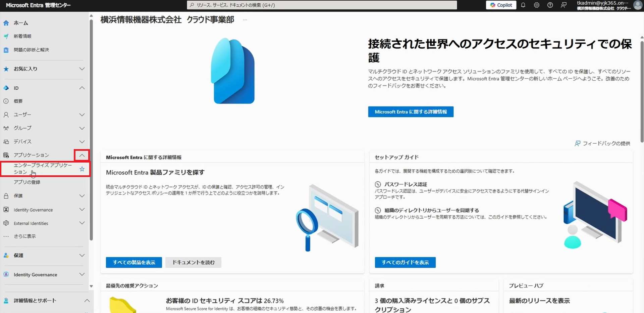Click the ID diamond icon
644x313 pixels.
point(6,88)
